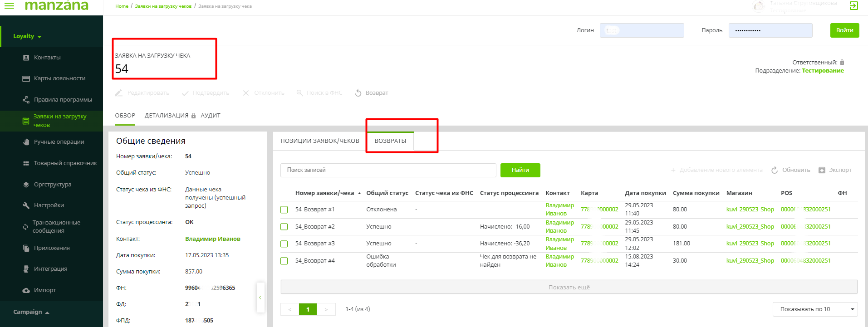Open the Показывать по 10 dropdown

(x=814, y=309)
